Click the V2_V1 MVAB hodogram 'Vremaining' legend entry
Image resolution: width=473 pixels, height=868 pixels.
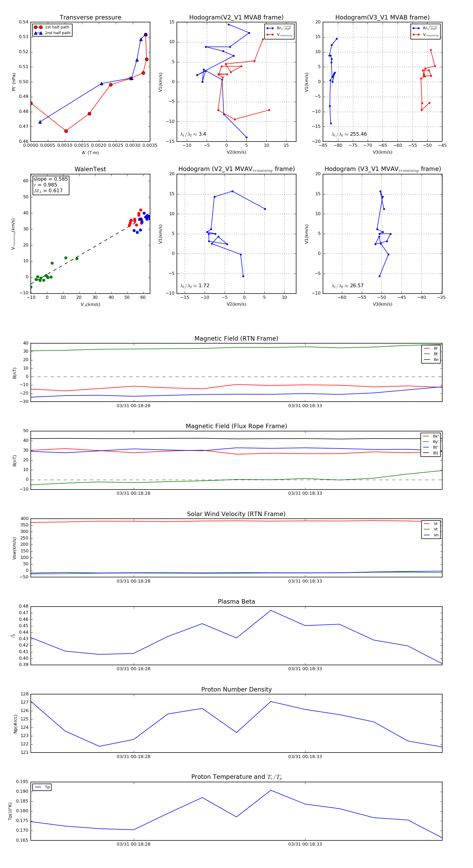[279, 35]
